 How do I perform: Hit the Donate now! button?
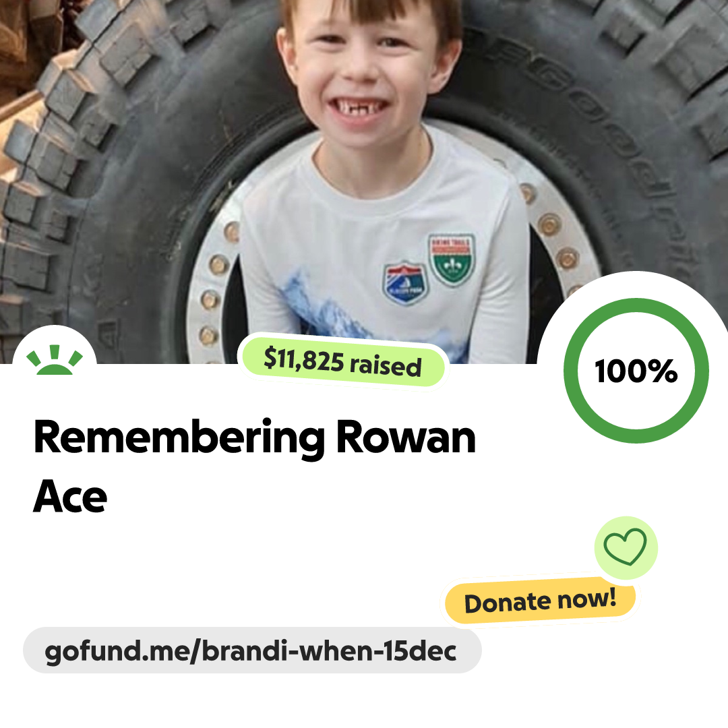pyautogui.click(x=540, y=601)
